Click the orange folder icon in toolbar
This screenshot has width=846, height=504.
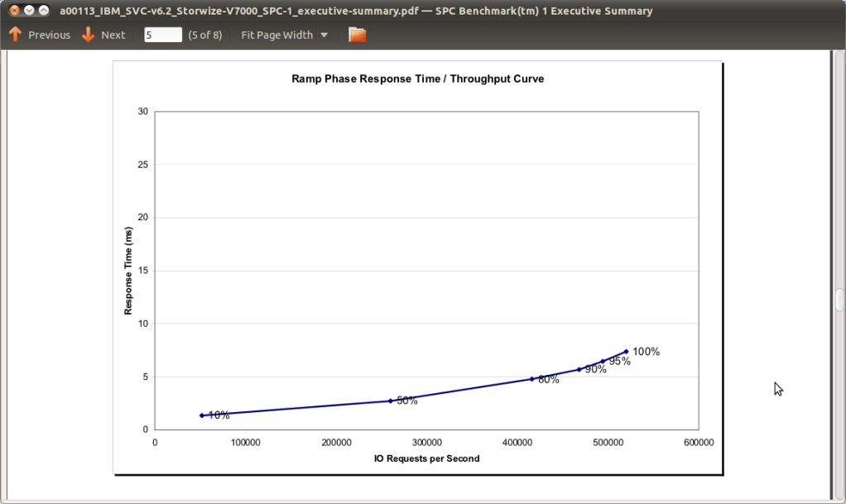pos(357,35)
